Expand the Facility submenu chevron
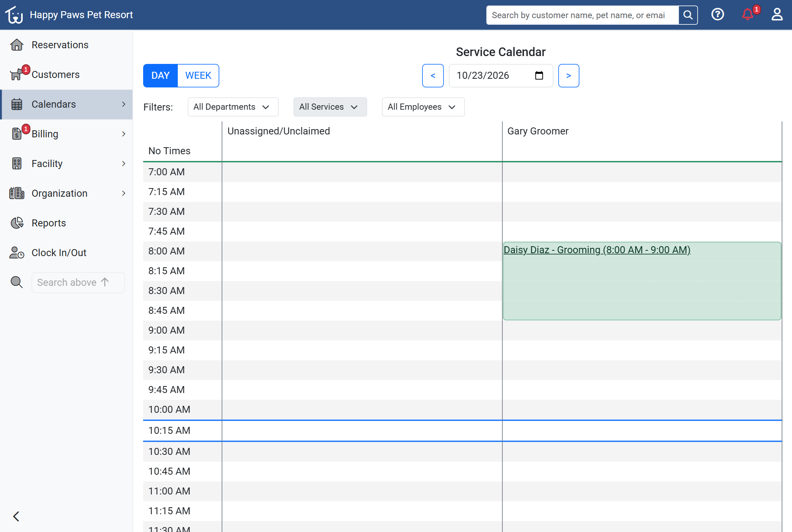792x532 pixels. [124, 164]
